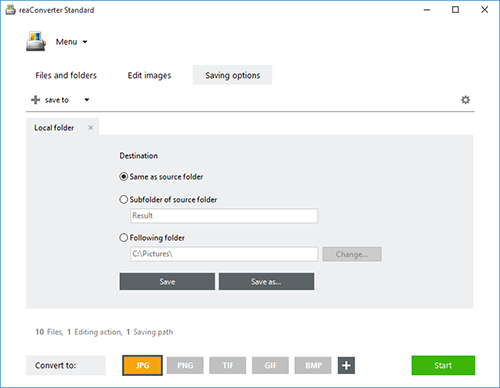Choose PNG as the output format

pyautogui.click(x=185, y=366)
